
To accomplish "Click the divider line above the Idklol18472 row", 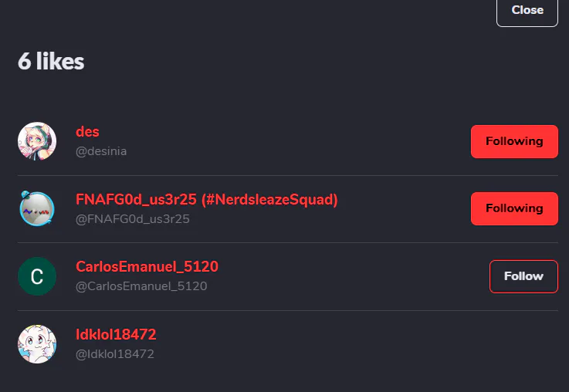I will [288, 310].
